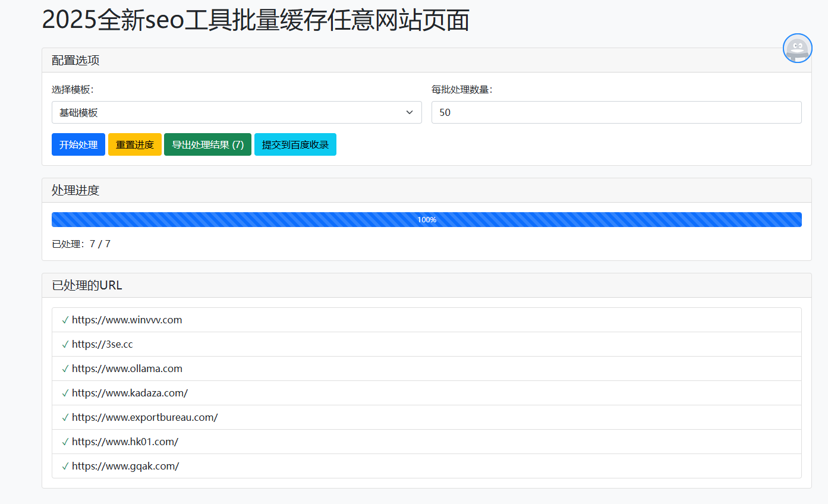Open the https://www.winvvv.com link

(x=127, y=319)
